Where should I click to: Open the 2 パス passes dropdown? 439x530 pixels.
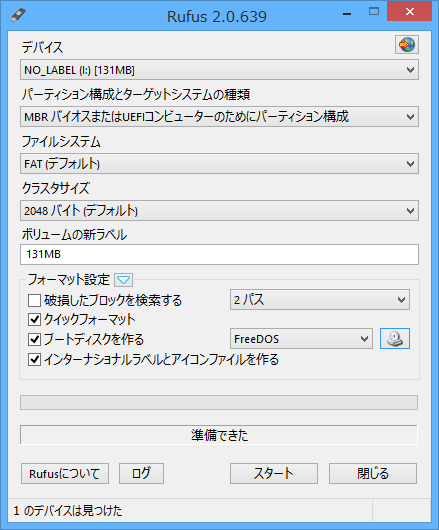tap(320, 299)
